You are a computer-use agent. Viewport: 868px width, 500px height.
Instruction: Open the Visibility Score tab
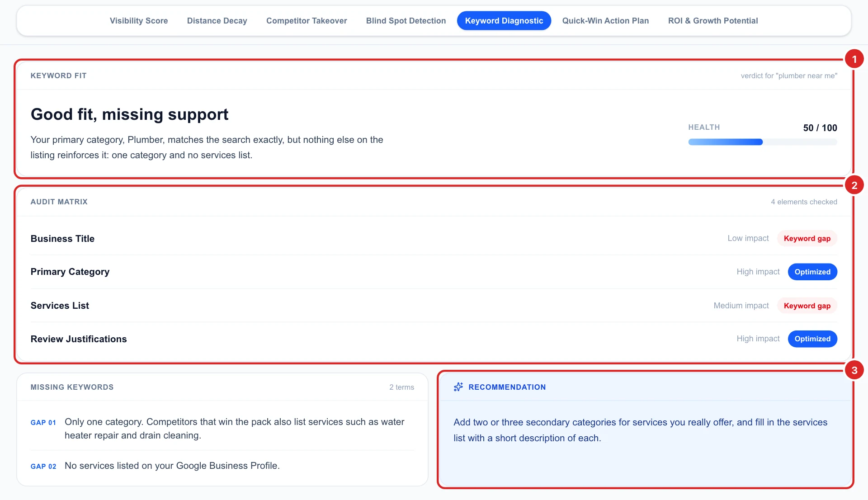139,21
